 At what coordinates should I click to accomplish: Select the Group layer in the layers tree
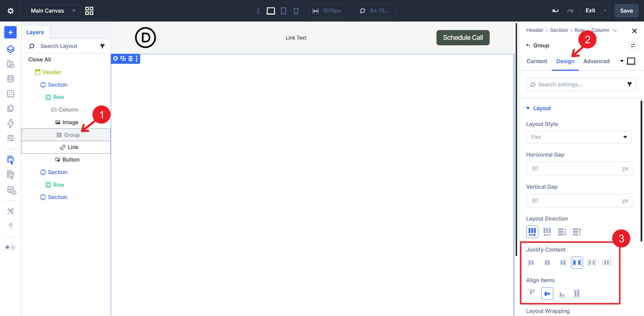pyautogui.click(x=72, y=135)
